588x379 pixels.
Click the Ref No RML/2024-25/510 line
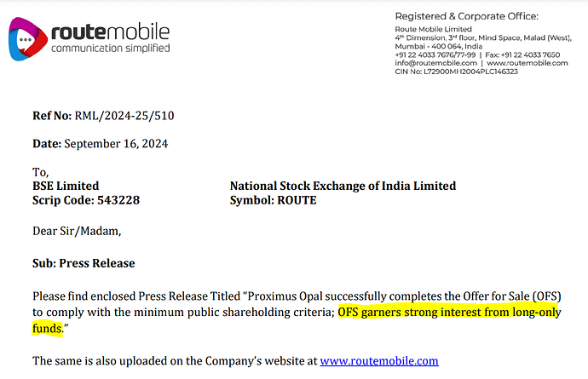[x=104, y=116]
